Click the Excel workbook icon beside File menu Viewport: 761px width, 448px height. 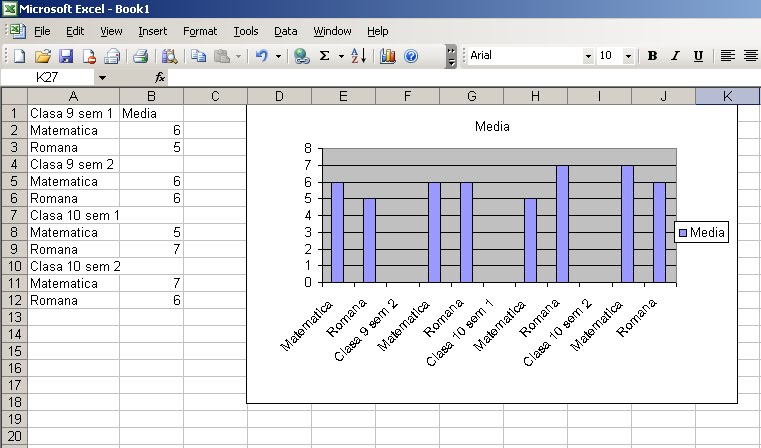pyautogui.click(x=18, y=31)
